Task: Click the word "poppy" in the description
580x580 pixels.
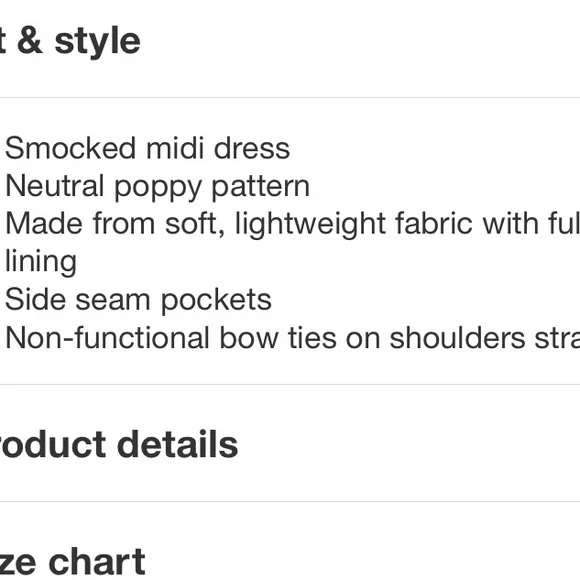Action: [158, 188]
